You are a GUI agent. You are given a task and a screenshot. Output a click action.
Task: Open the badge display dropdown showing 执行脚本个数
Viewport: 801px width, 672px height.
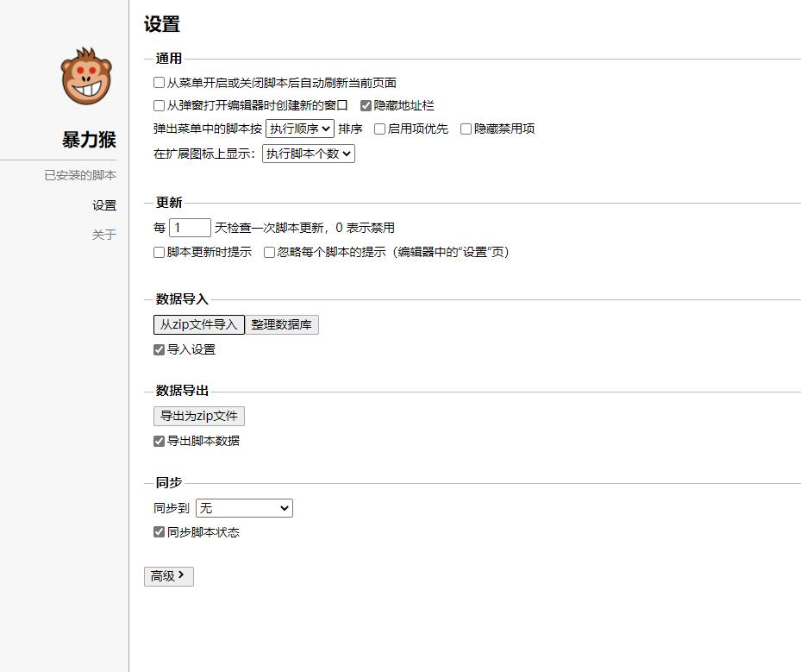coord(308,153)
